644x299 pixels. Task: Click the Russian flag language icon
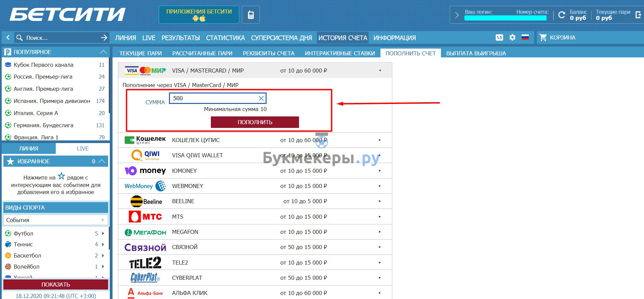[x=525, y=37]
